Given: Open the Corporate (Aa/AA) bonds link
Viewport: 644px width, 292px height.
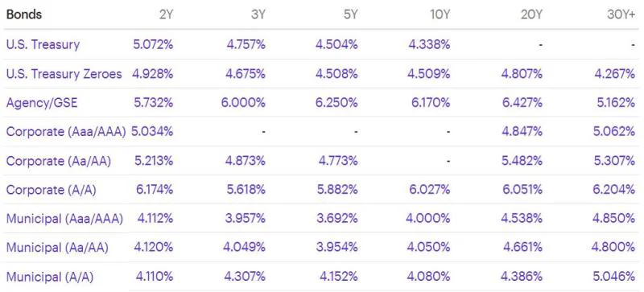Looking at the screenshot, I should tap(59, 161).
